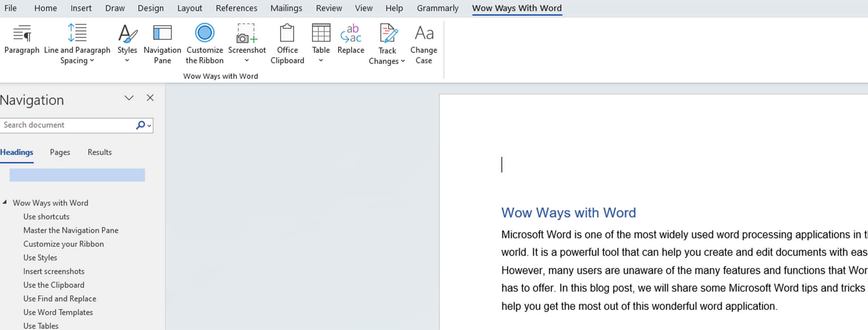
Task: Jump to Use the Clipboard heading
Action: click(54, 285)
